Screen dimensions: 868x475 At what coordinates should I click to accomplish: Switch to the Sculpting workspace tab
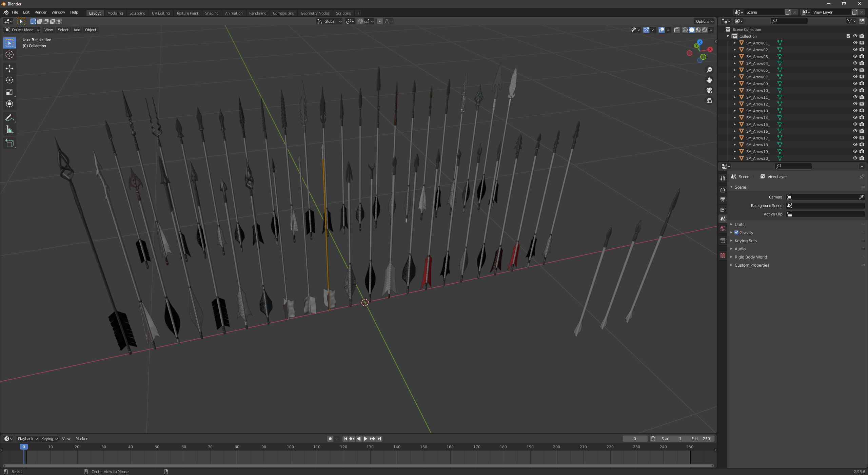coord(137,13)
